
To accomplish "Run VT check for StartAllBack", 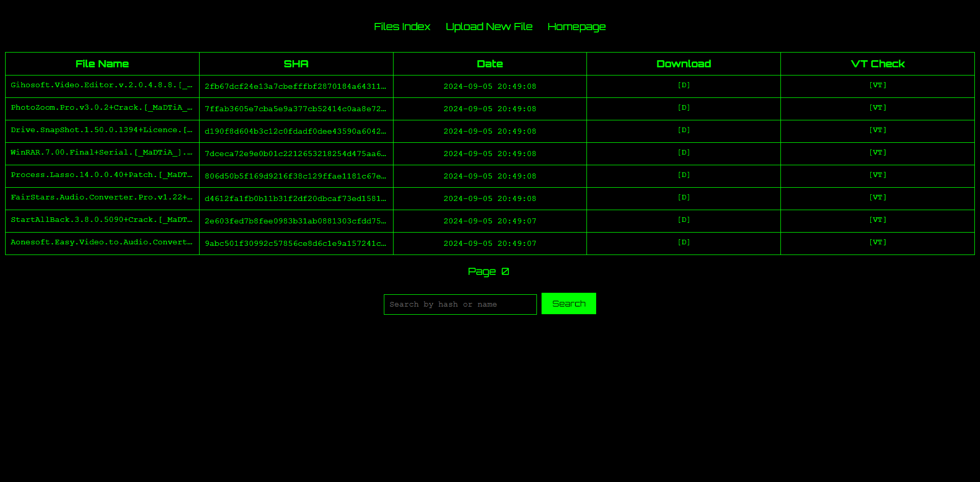I will pos(877,220).
